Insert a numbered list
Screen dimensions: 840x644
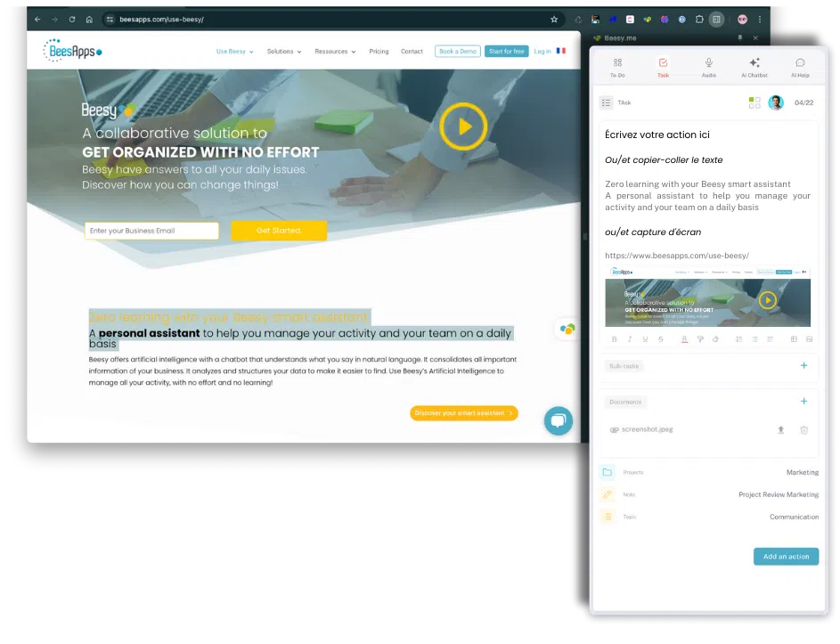coord(738,339)
